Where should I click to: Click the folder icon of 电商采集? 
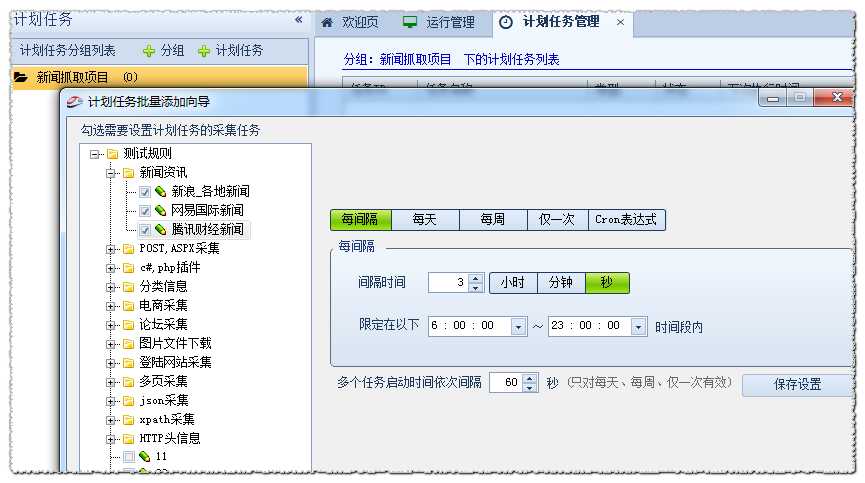coord(129,306)
